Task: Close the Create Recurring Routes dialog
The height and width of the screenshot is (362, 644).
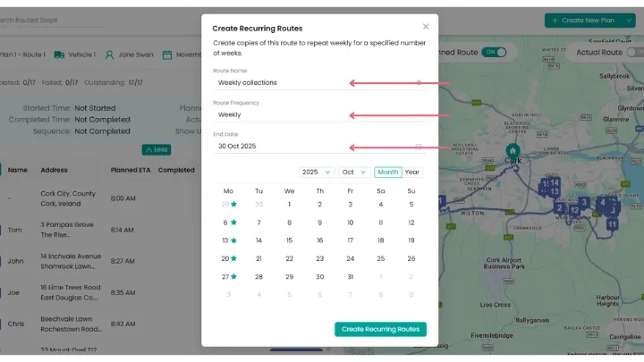Action: [426, 27]
